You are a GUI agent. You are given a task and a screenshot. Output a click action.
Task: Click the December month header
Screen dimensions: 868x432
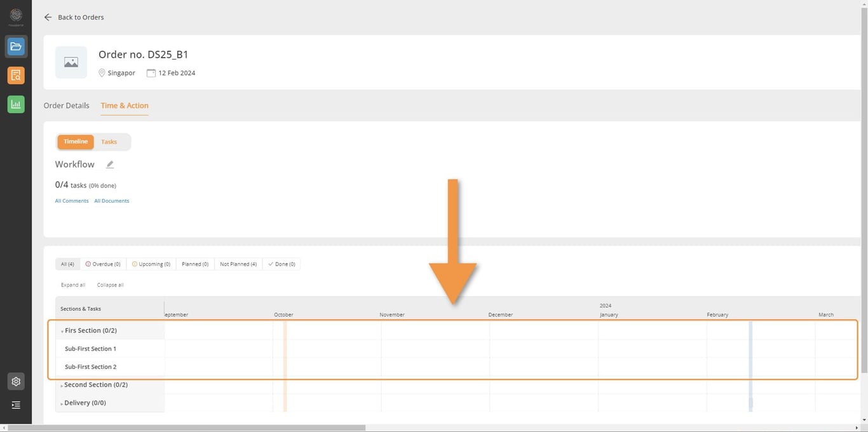(501, 314)
